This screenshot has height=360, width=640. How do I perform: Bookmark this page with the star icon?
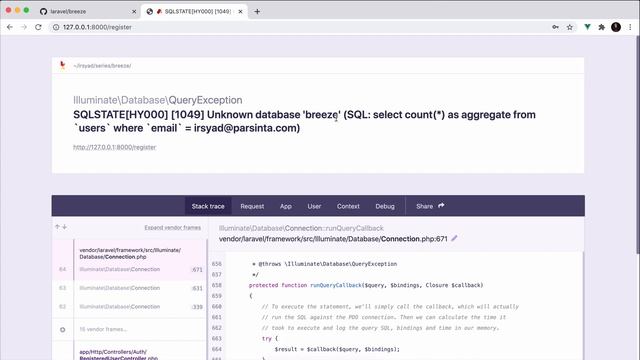570,27
